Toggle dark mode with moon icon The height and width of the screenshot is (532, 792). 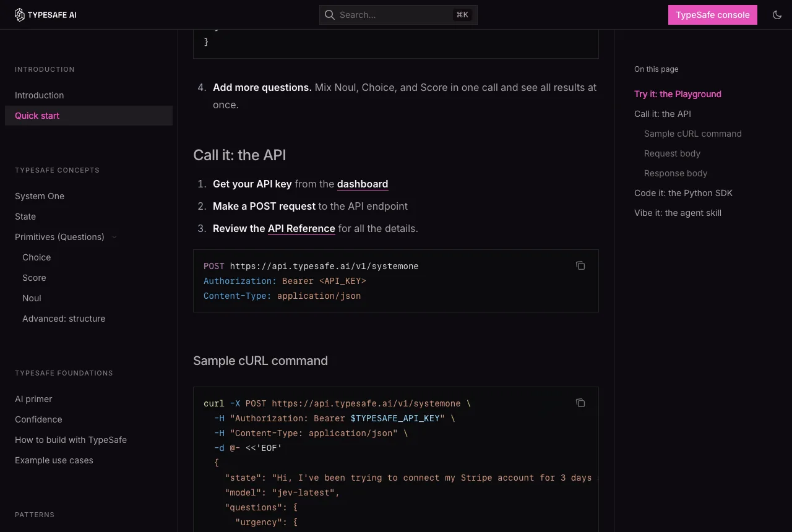[777, 15]
